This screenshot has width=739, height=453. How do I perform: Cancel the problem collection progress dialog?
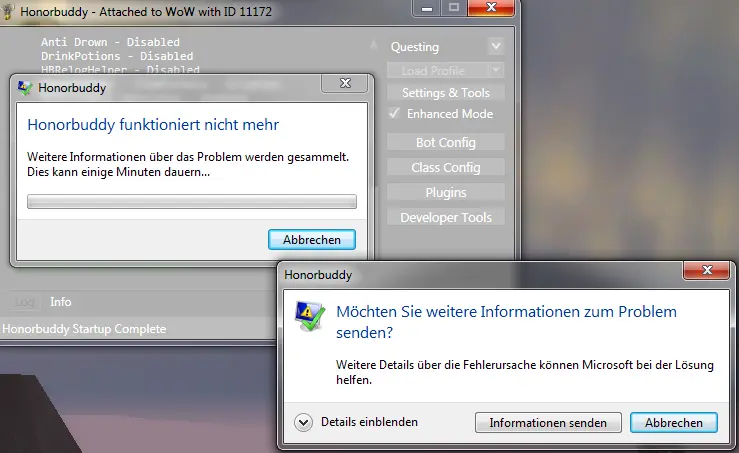(312, 239)
